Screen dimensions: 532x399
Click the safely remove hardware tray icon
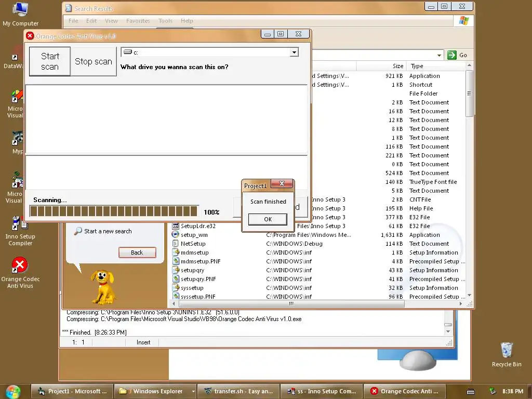click(x=493, y=391)
